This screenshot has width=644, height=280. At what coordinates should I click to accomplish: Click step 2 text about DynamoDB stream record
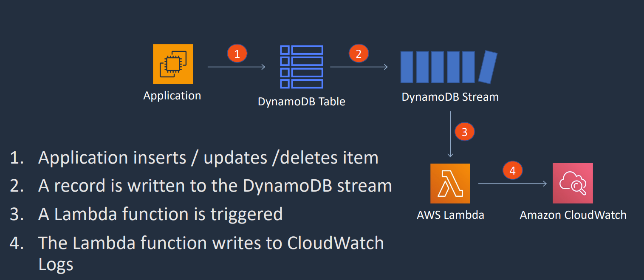(201, 186)
